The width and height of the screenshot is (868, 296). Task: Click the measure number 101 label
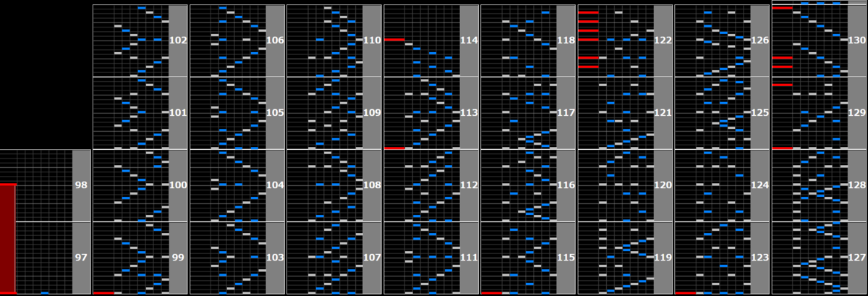click(x=178, y=113)
